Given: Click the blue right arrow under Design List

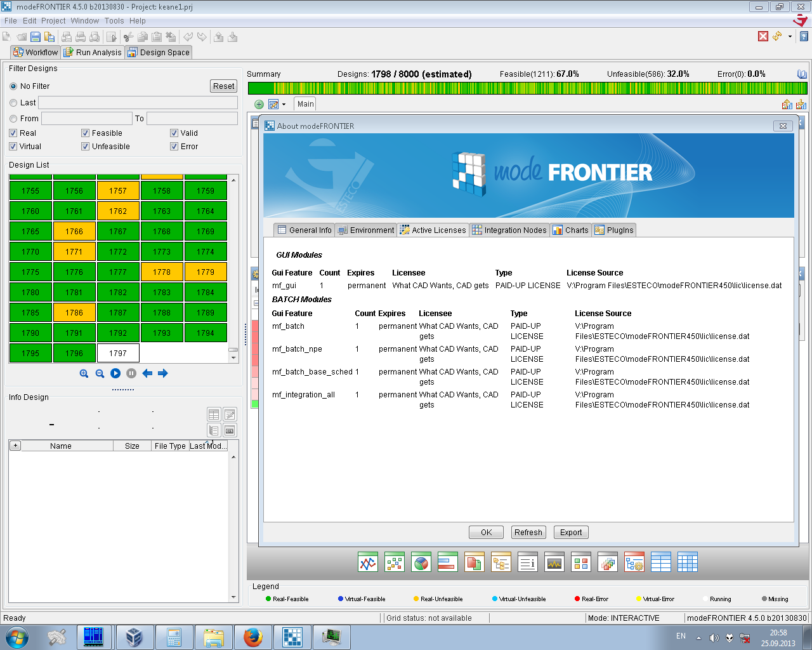Looking at the screenshot, I should coord(163,373).
